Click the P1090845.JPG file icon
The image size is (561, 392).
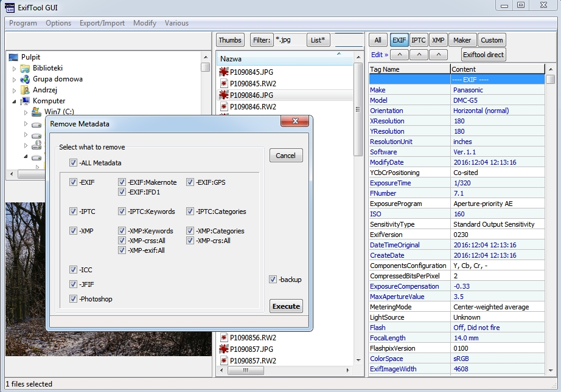pyautogui.click(x=223, y=72)
